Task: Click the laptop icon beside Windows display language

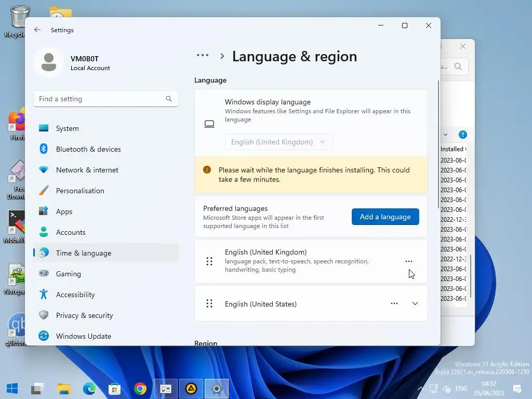Action: point(209,124)
